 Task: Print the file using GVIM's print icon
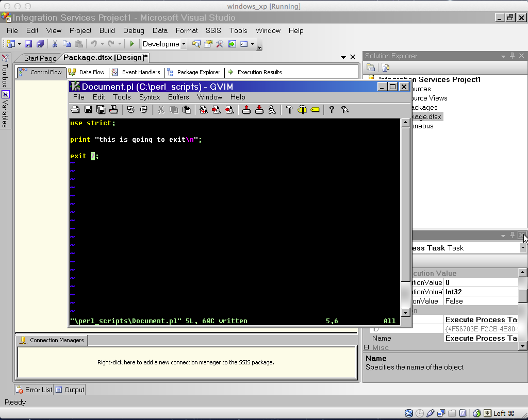coord(113,109)
